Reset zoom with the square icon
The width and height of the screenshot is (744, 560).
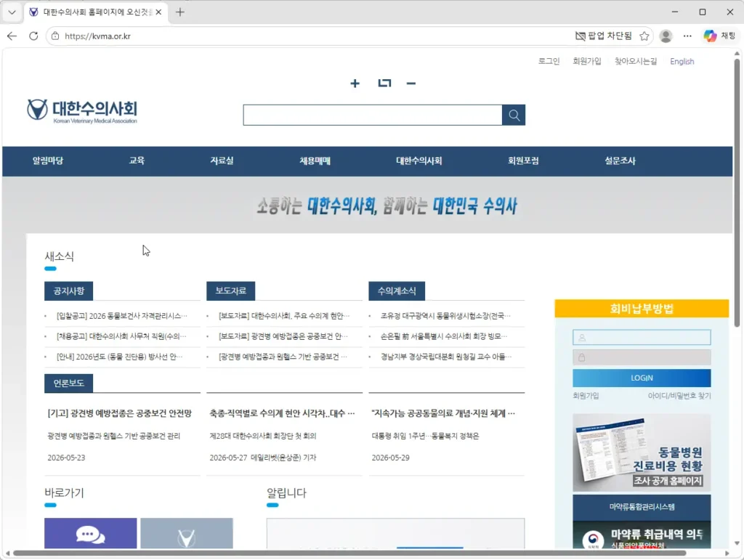point(384,84)
